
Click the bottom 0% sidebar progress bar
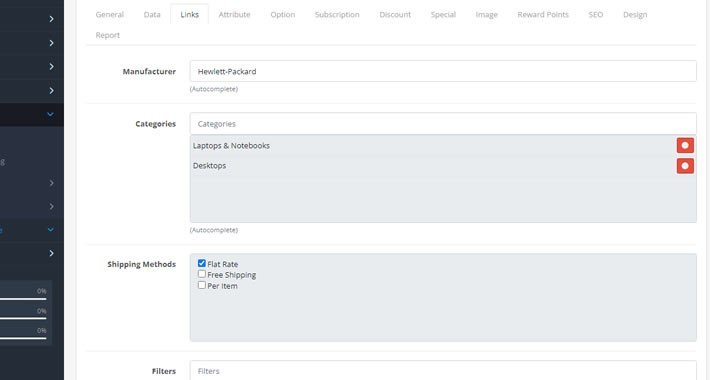point(23,338)
